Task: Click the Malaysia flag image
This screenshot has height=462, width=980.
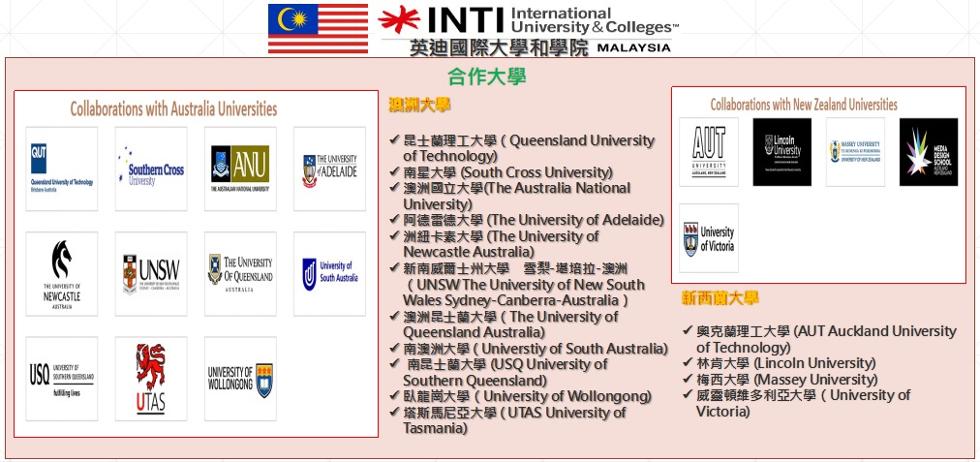Action: (x=319, y=29)
